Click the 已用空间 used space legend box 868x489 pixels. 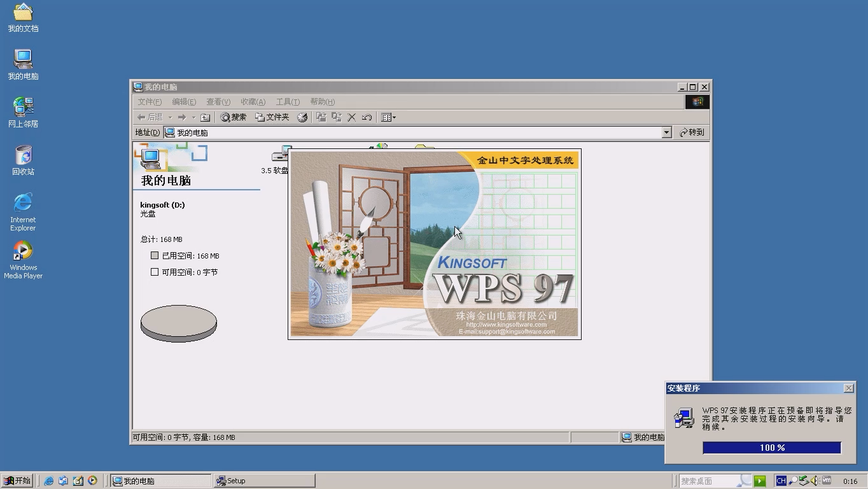coord(155,255)
